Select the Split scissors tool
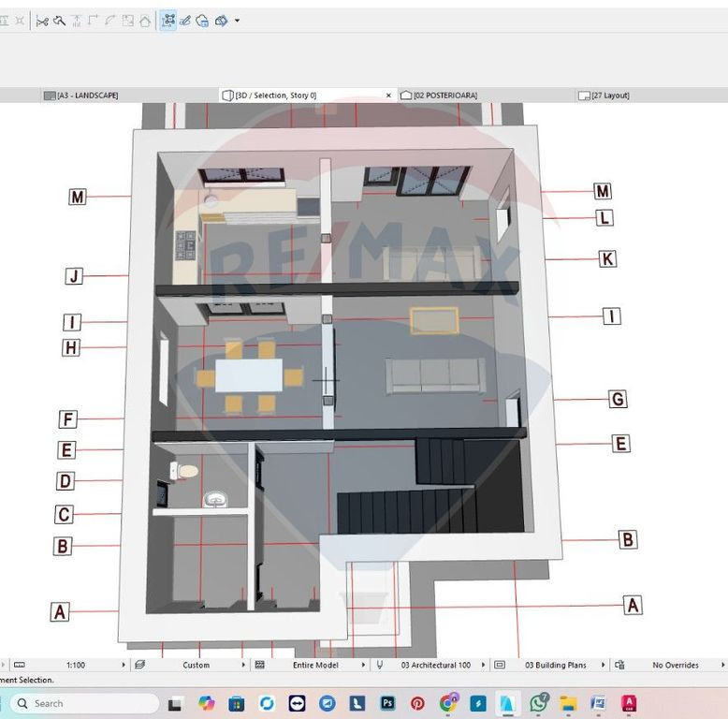 pyautogui.click(x=42, y=21)
